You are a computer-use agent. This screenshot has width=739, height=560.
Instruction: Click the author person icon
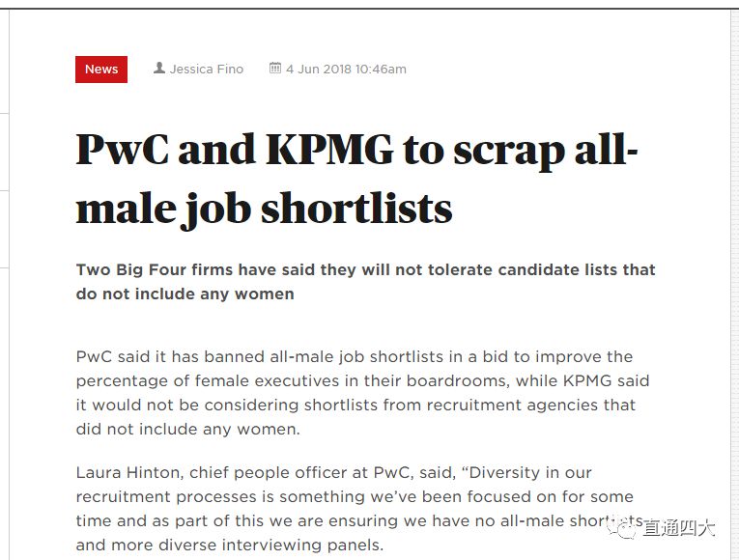(x=159, y=68)
